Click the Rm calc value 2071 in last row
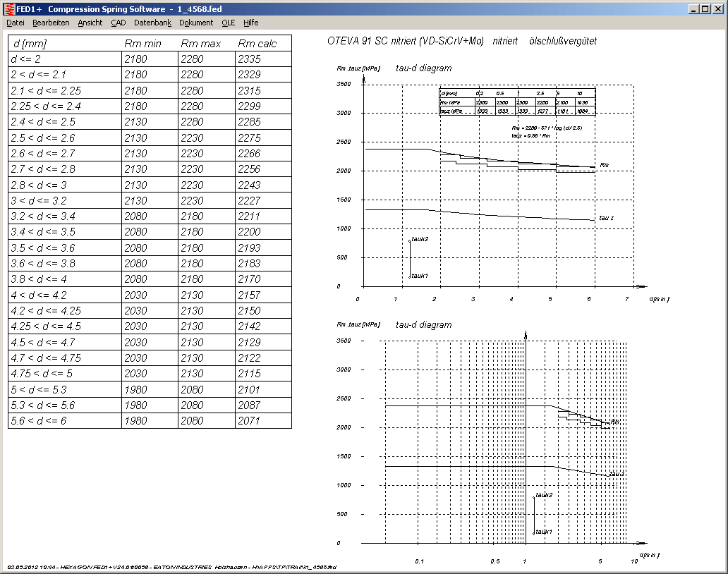The image size is (728, 574). tap(249, 421)
